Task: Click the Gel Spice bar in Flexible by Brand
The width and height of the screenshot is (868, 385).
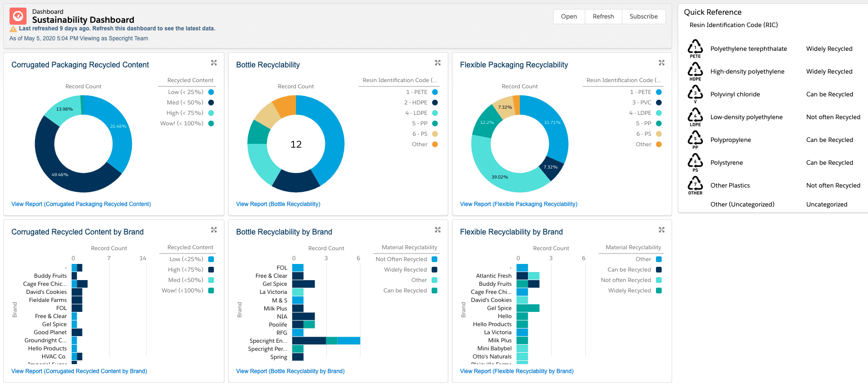Action: (528, 308)
